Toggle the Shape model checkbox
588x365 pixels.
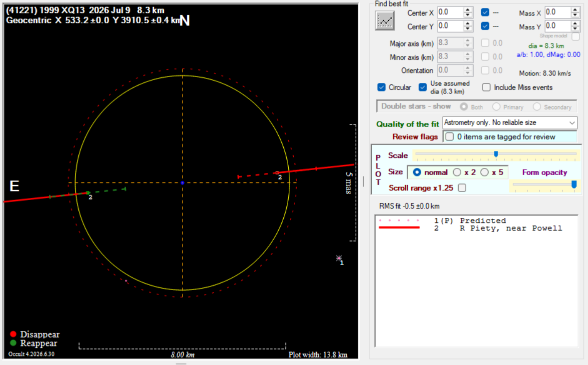576,36
